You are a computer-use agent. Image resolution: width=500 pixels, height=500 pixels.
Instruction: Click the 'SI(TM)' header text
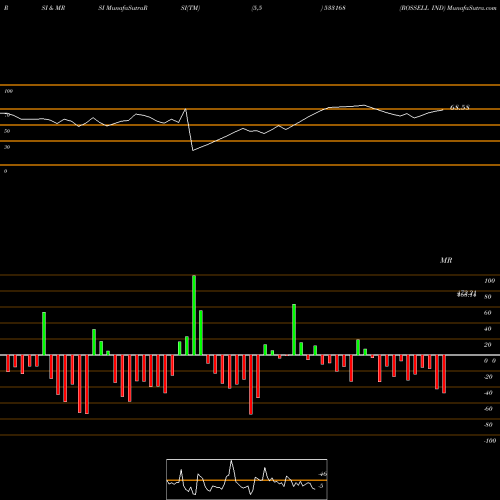[x=190, y=8]
